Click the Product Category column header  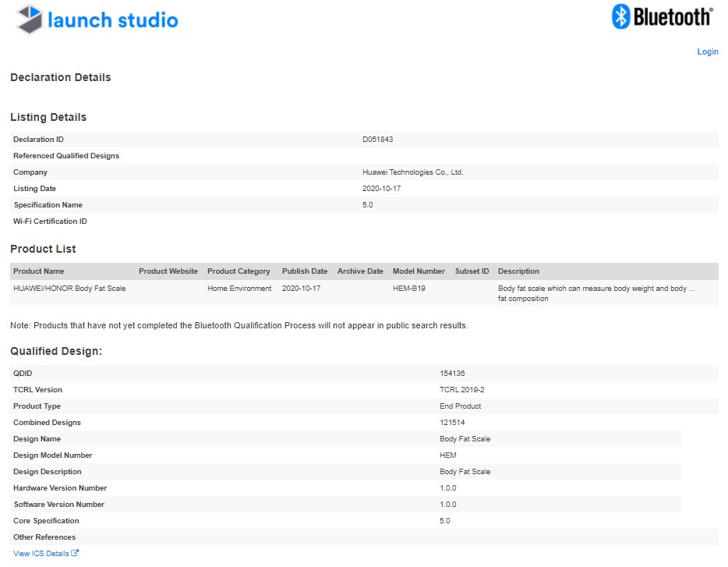[x=239, y=271]
